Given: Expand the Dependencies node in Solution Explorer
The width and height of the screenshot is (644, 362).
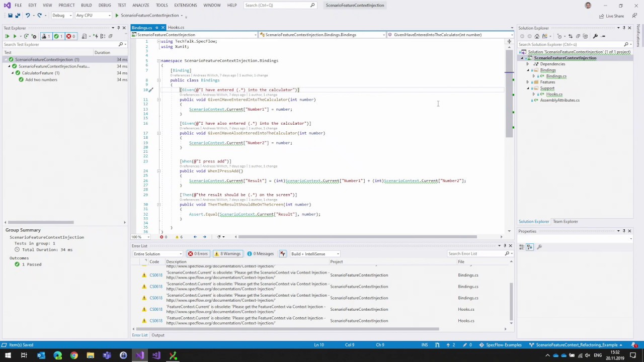Looking at the screenshot, I should (528, 64).
